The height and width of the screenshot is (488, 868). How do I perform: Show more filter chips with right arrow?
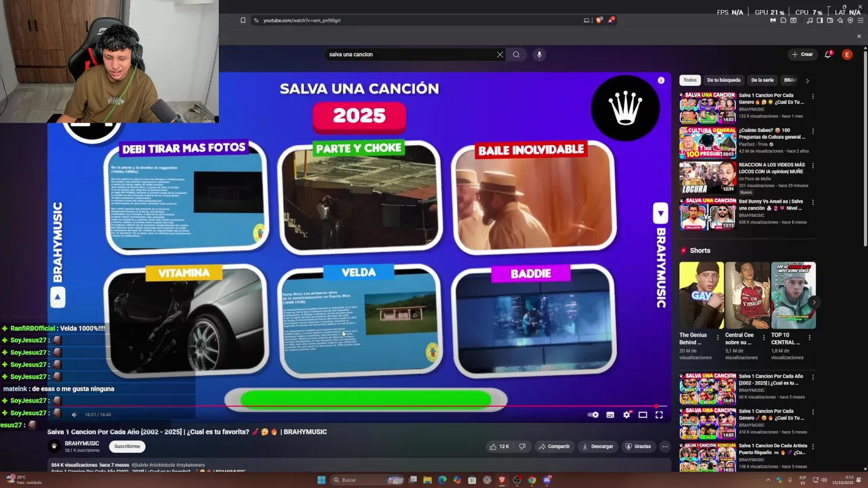pos(807,81)
